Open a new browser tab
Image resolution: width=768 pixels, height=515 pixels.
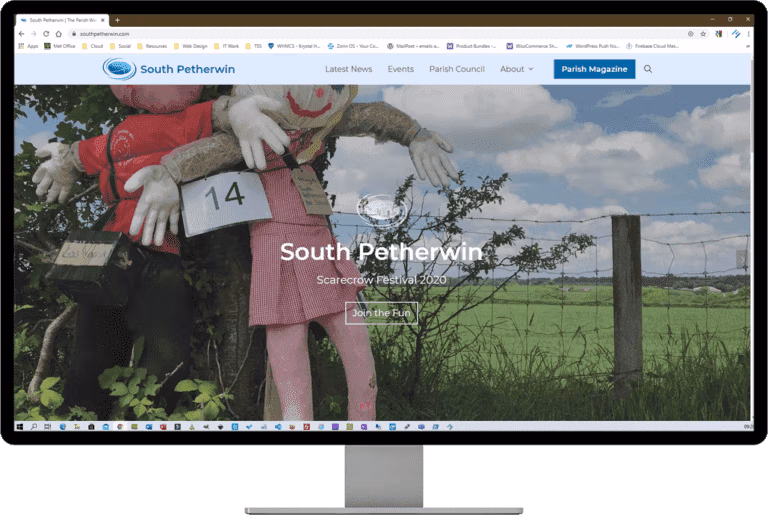[117, 20]
